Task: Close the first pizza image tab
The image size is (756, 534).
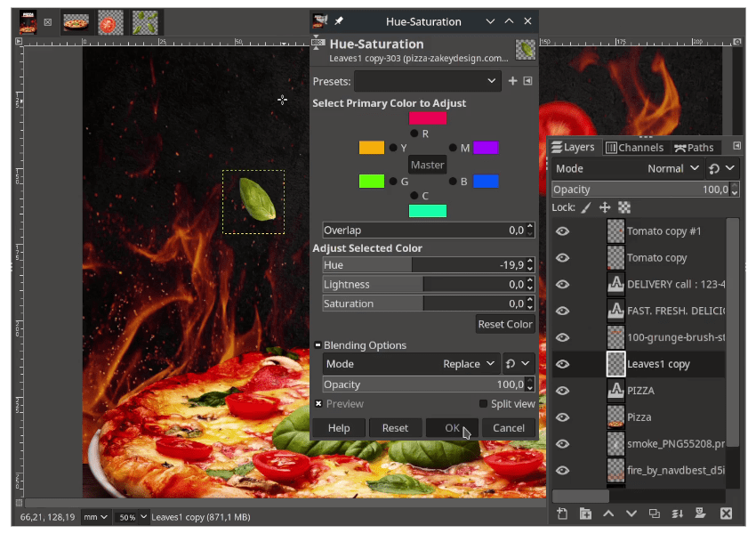Action: tap(48, 22)
